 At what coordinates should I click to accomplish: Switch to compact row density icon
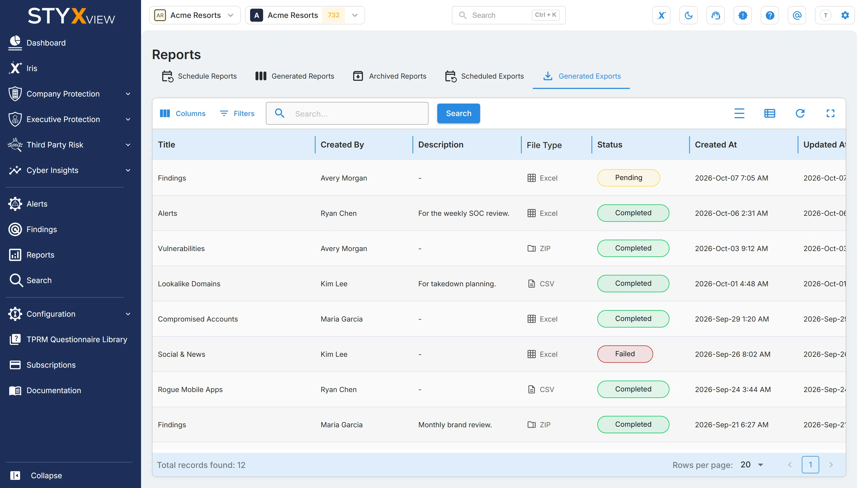(x=739, y=114)
